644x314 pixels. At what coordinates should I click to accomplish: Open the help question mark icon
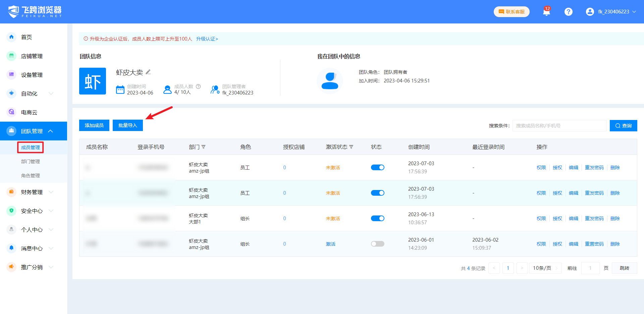tap(568, 12)
